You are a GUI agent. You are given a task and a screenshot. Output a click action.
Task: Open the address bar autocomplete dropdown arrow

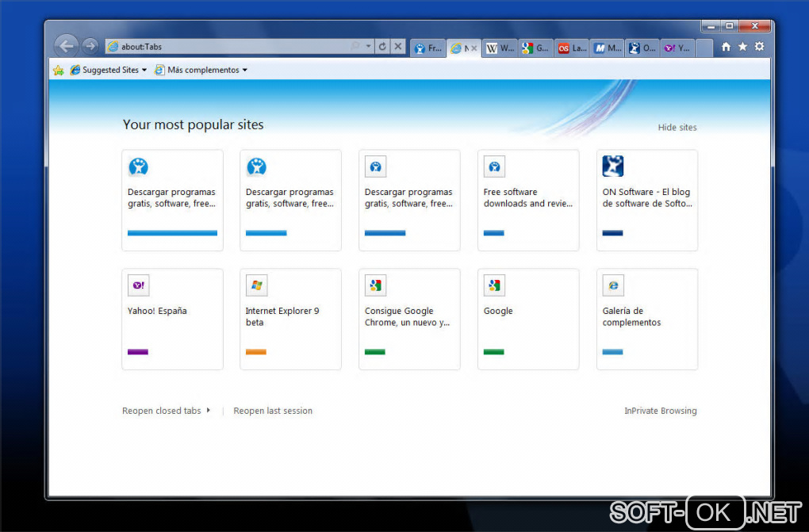coord(368,47)
